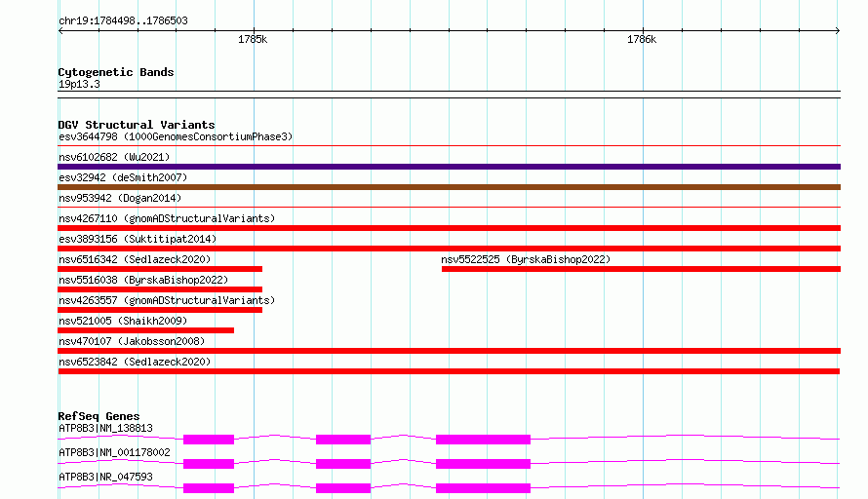Screen dimensions: 868x499
Task: Select the nsv470107 (Jakobsson2008) label text
Action: pyautogui.click(x=132, y=341)
